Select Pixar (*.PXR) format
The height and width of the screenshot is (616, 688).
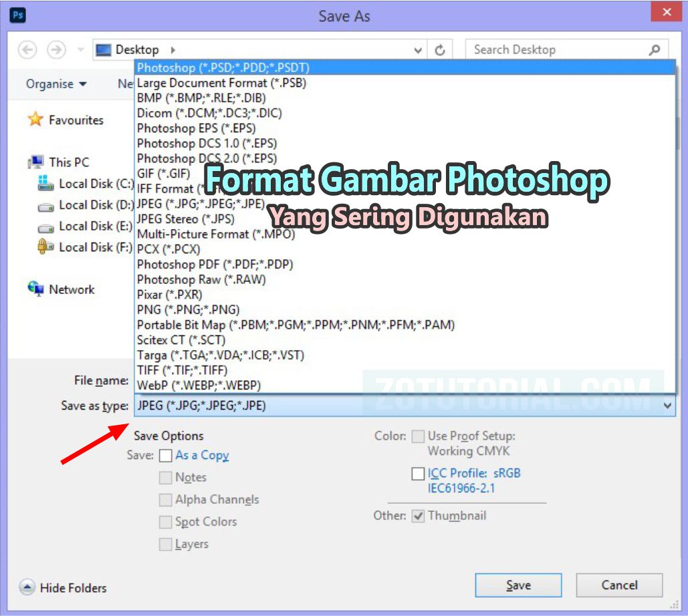pyautogui.click(x=405, y=295)
